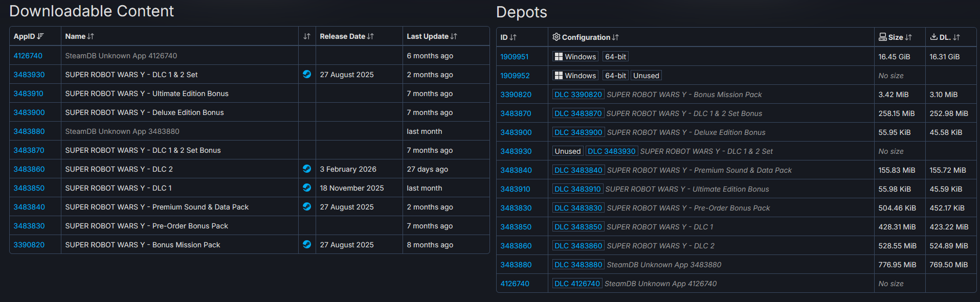Screen dimensions: 980x302
Task: Open AppID 3483870 in the DLC table
Action: point(29,150)
